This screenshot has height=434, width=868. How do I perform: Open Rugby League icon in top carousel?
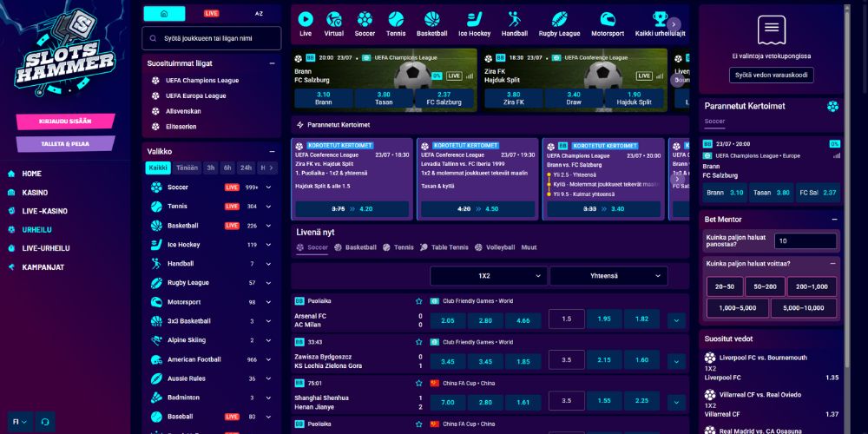559,20
